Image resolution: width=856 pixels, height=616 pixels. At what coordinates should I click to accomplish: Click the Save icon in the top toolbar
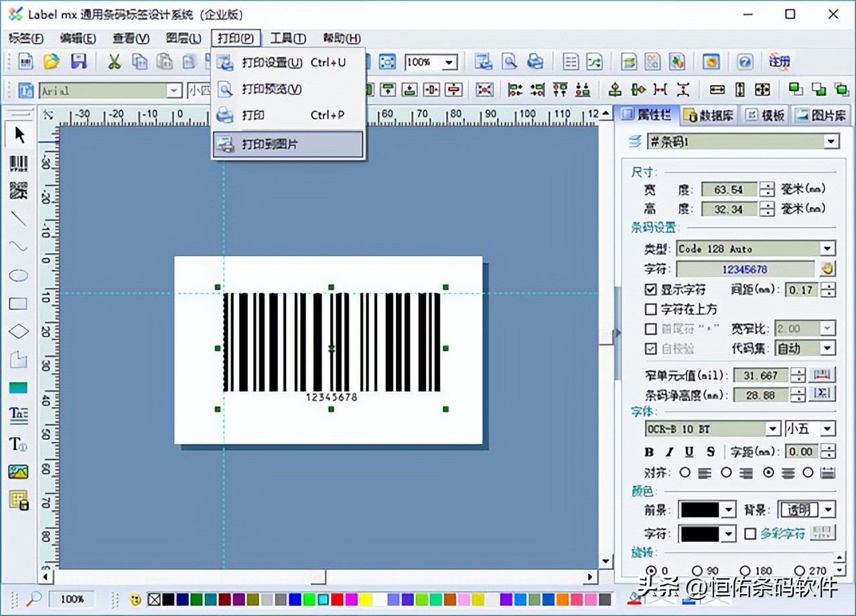(79, 61)
